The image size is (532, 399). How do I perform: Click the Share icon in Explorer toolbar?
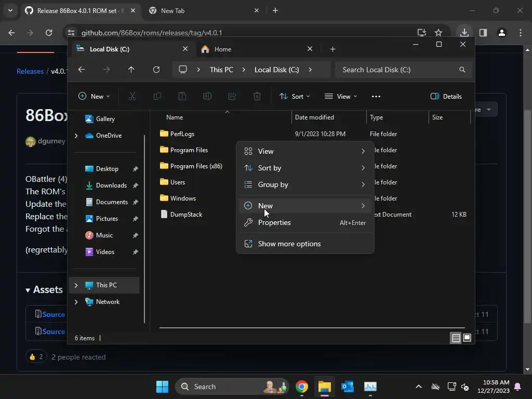[x=232, y=96]
